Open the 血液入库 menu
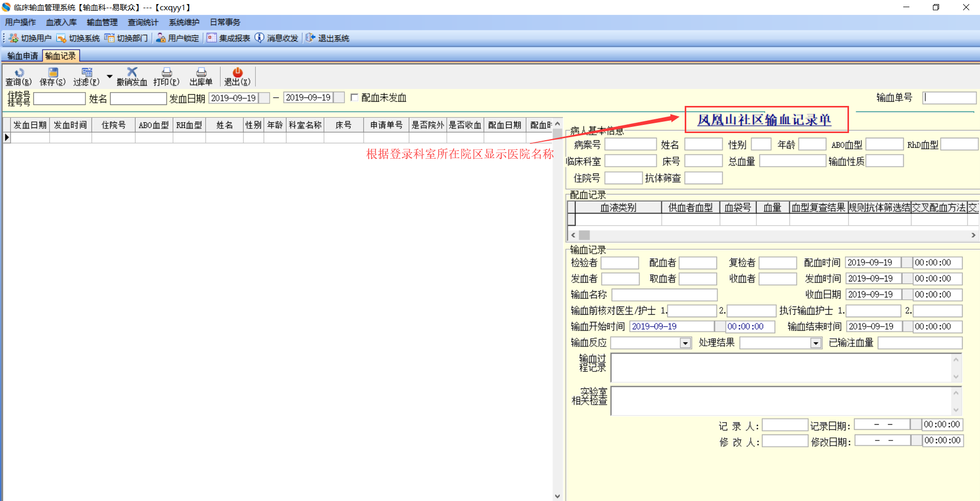 [x=61, y=23]
